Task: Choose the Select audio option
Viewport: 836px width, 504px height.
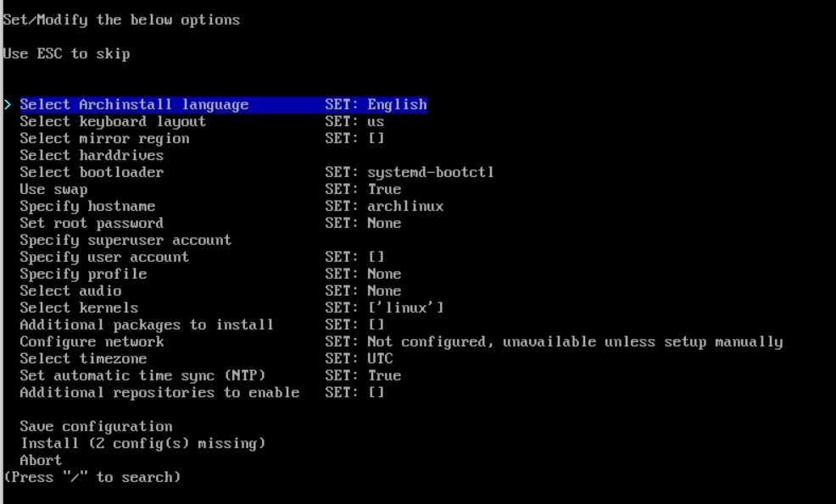Action: 70,291
